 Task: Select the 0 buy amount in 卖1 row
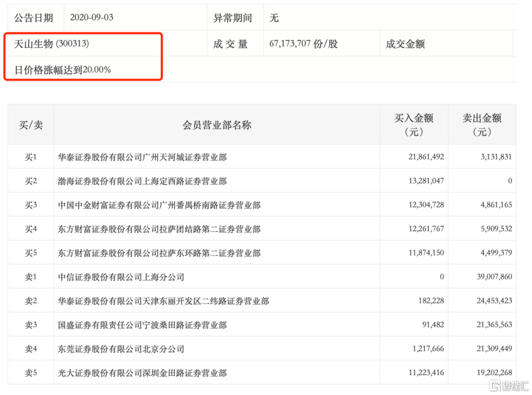(x=442, y=277)
